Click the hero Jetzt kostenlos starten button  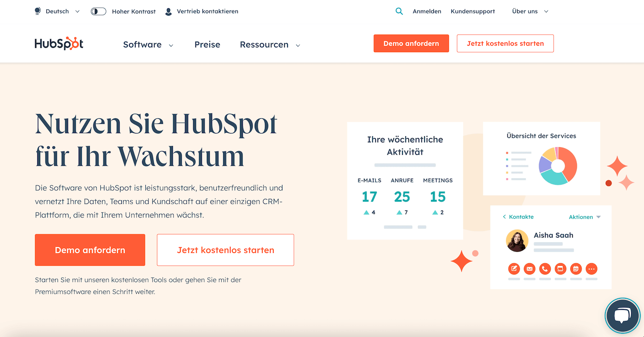tap(225, 250)
